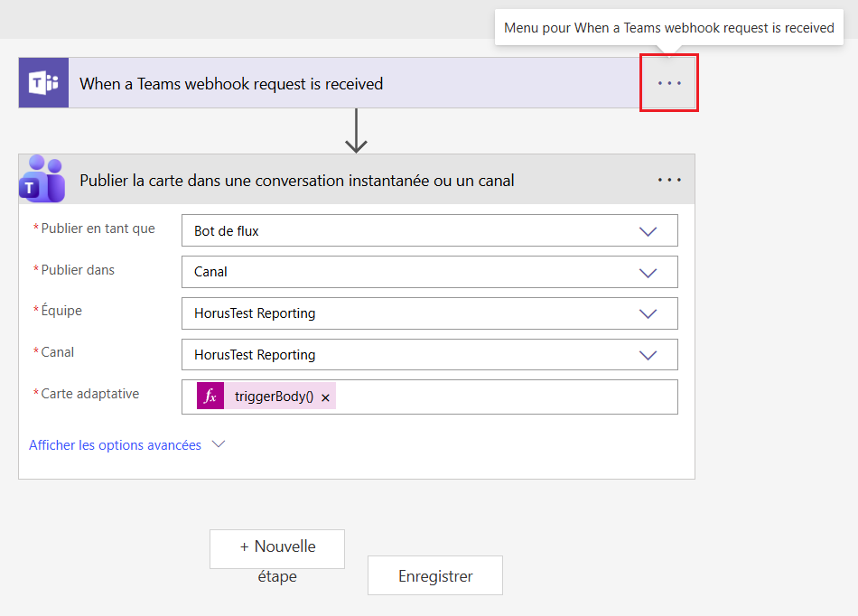Open the Publier en tant que dropdown

[x=648, y=231]
